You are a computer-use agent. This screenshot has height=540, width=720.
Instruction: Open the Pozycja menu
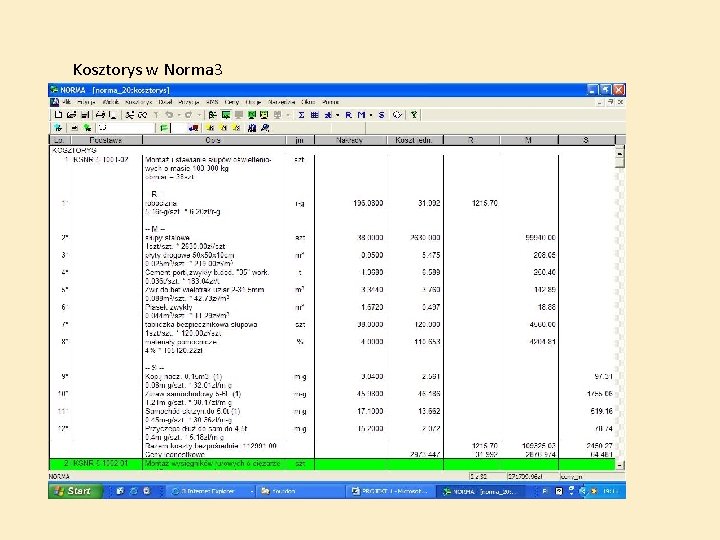pos(189,102)
